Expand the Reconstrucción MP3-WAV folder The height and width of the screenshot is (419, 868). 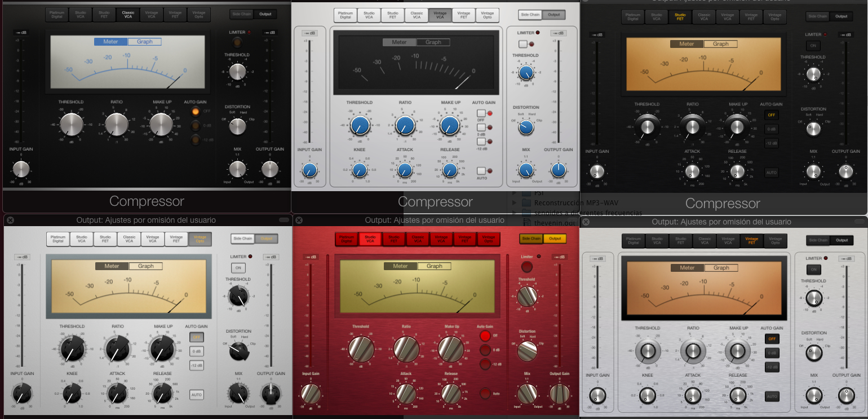coord(515,202)
